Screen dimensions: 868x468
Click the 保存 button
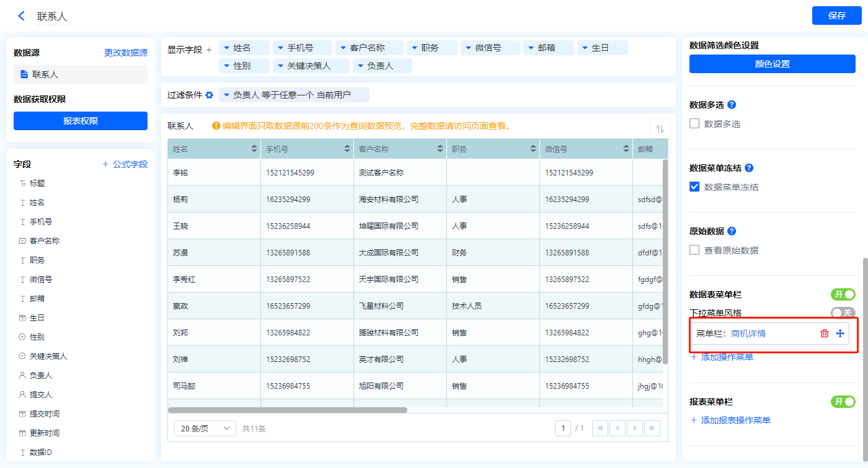click(836, 15)
